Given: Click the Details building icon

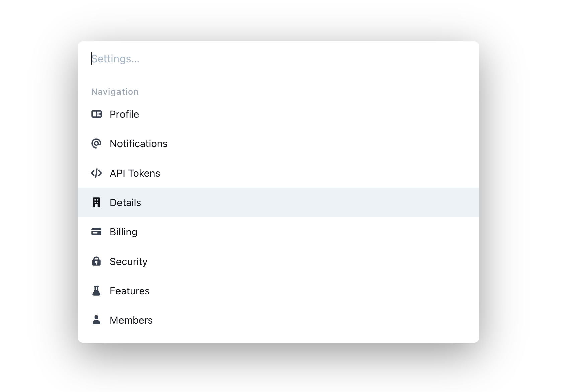Looking at the screenshot, I should (x=96, y=202).
